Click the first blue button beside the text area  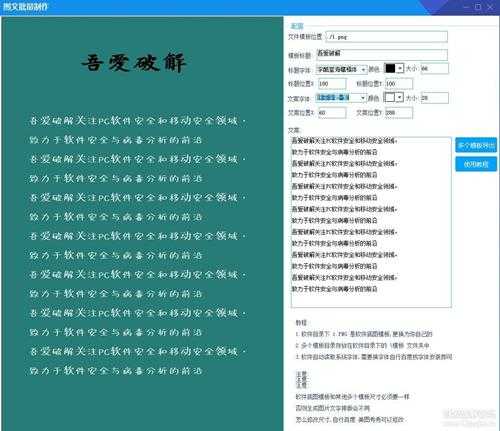click(476, 145)
